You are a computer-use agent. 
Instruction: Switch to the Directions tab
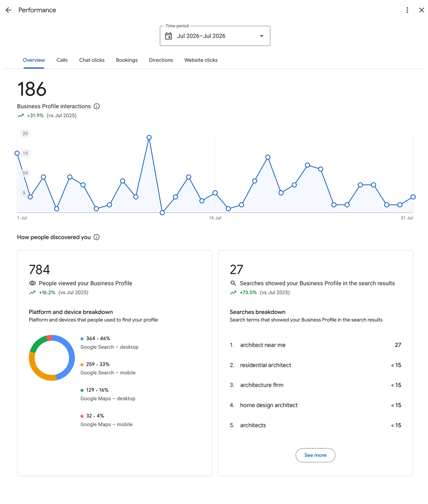click(161, 60)
